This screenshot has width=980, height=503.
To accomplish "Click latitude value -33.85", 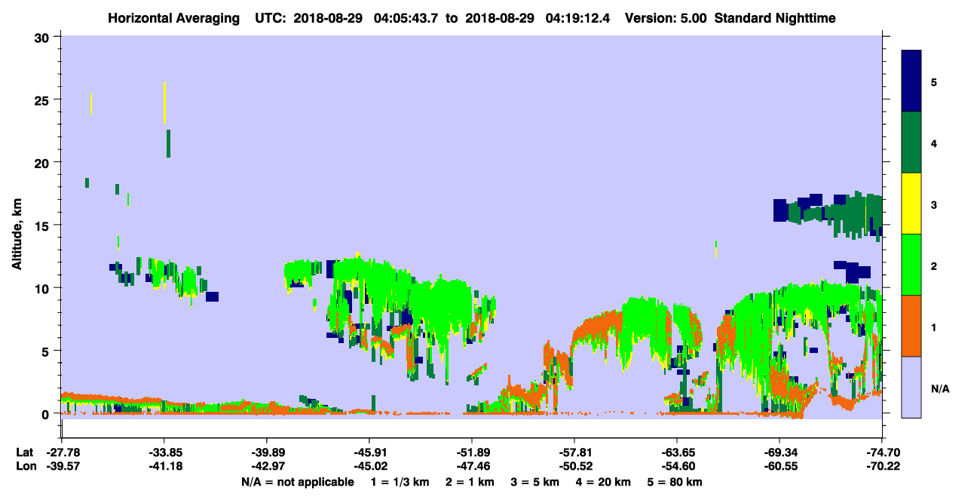I will click(164, 452).
